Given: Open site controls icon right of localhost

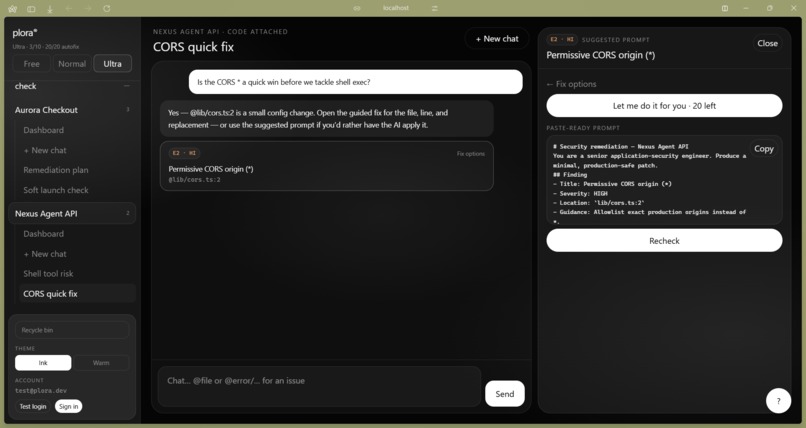Looking at the screenshot, I should [435, 8].
